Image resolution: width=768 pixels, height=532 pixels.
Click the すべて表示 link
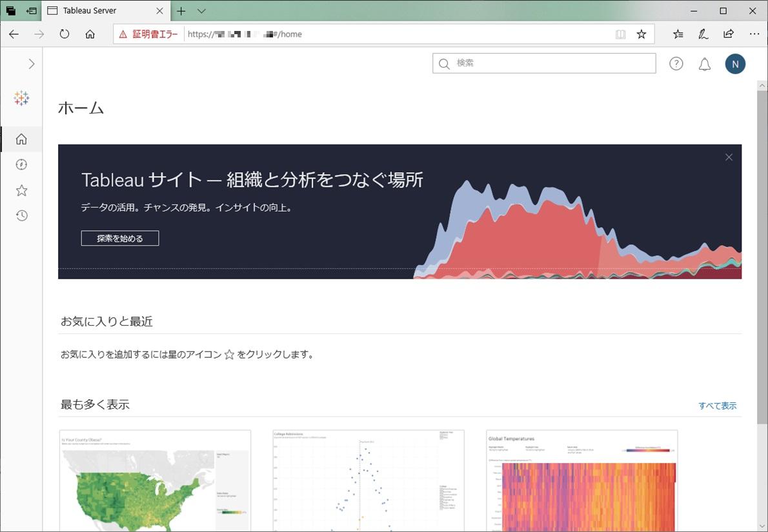[x=718, y=406]
